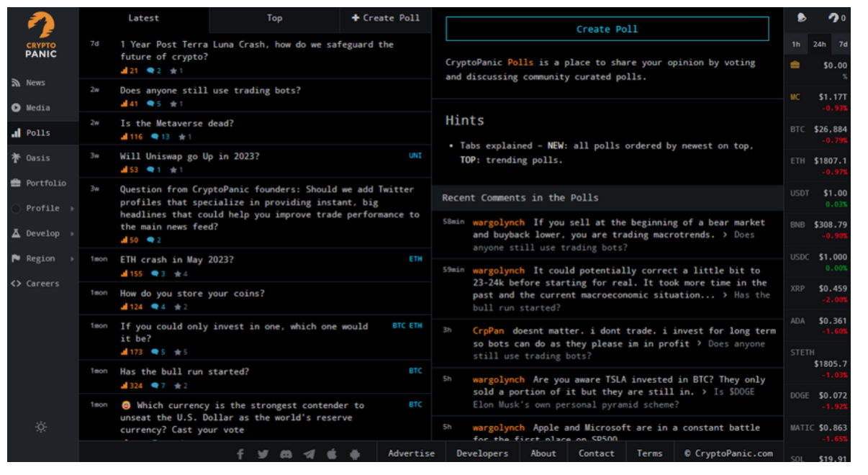The width and height of the screenshot is (868, 475).
Task: Click the comments icon on bull run poll
Action: coord(155,385)
